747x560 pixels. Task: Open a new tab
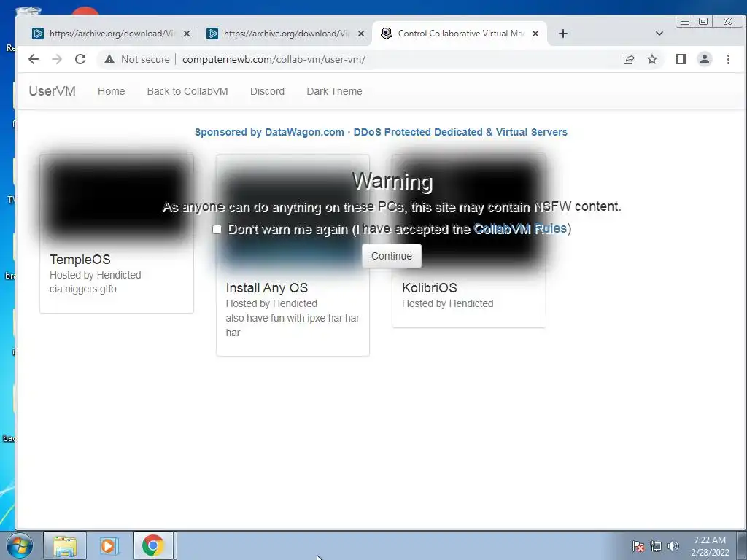(563, 34)
